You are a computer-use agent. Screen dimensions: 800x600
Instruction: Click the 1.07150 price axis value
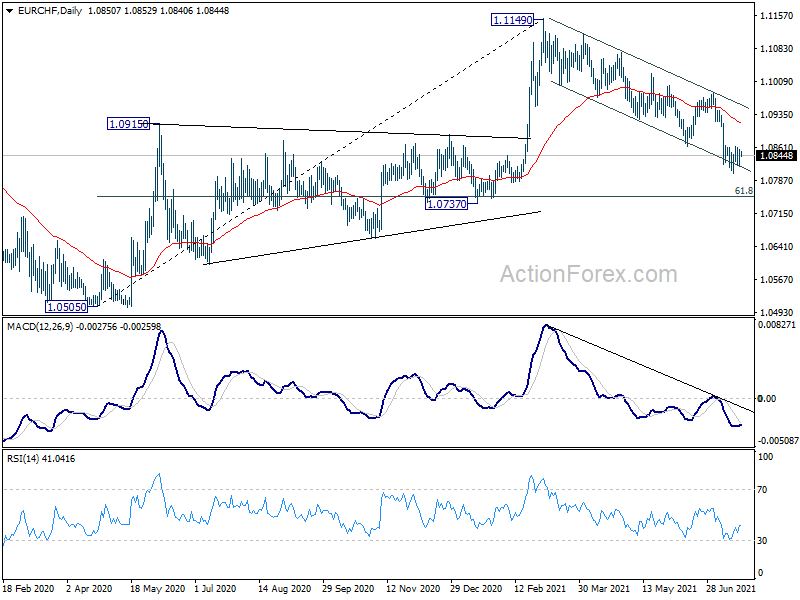pos(777,214)
